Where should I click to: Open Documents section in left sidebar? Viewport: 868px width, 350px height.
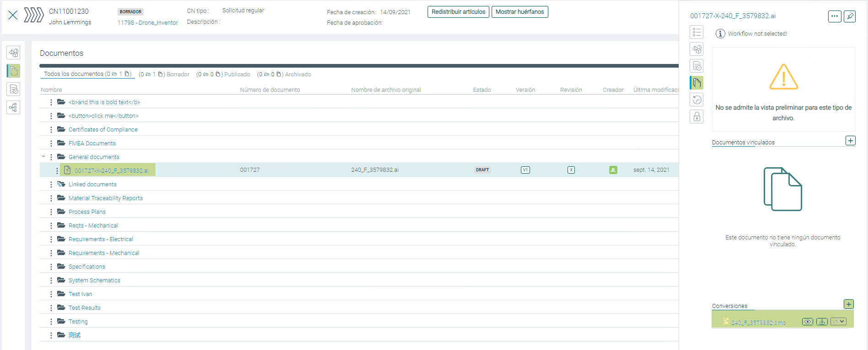14,71
